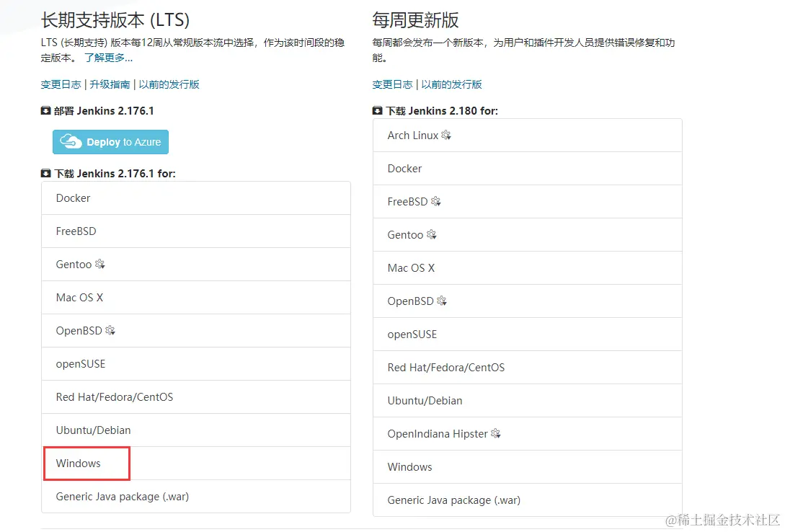785x532 pixels.
Task: Select OpenBSD in the LTS 2.176.1 list
Action: pyautogui.click(x=196, y=331)
